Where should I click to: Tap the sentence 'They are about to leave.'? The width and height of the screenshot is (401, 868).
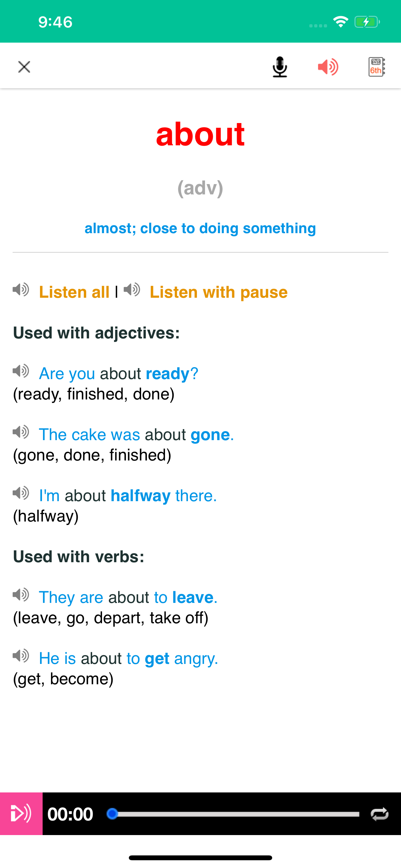[x=128, y=597]
